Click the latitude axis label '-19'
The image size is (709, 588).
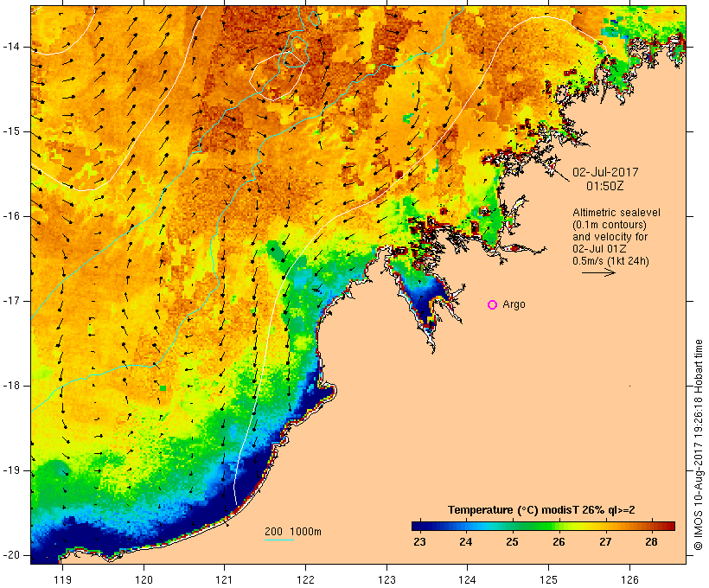[x=11, y=470]
